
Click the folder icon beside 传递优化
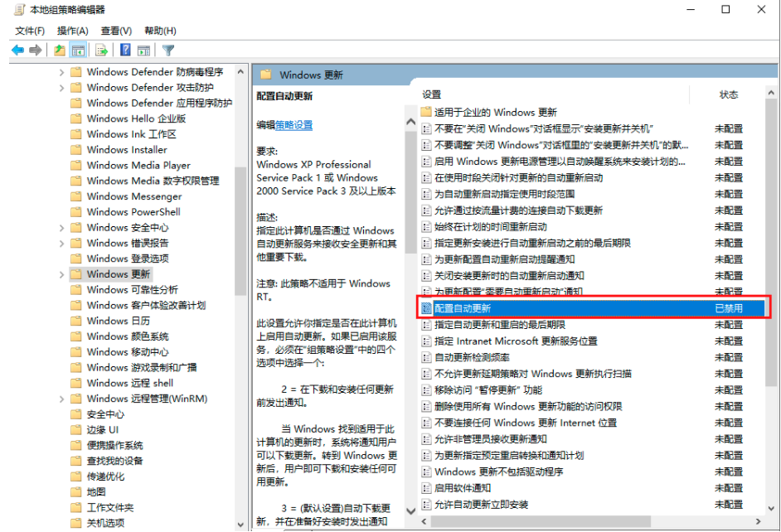click(x=76, y=476)
